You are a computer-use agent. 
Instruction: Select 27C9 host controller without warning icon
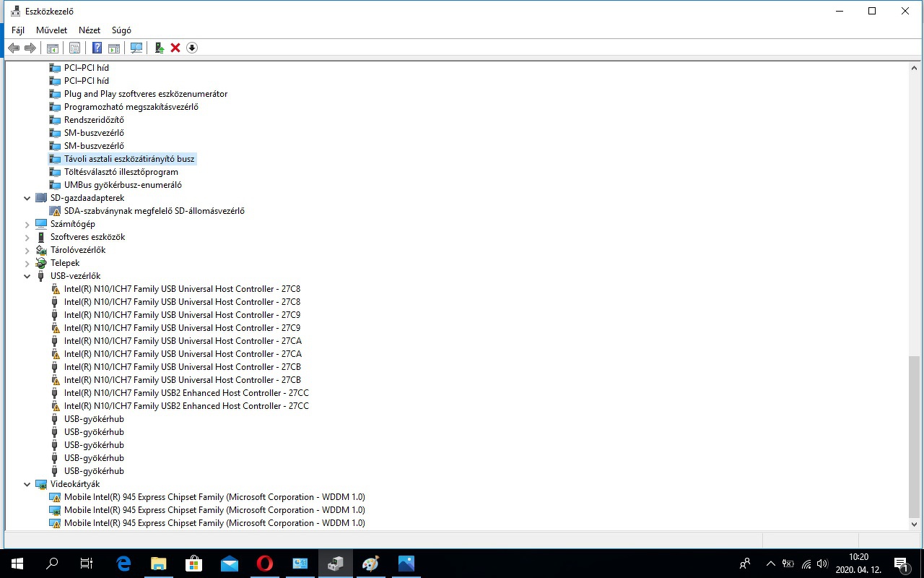pos(182,315)
